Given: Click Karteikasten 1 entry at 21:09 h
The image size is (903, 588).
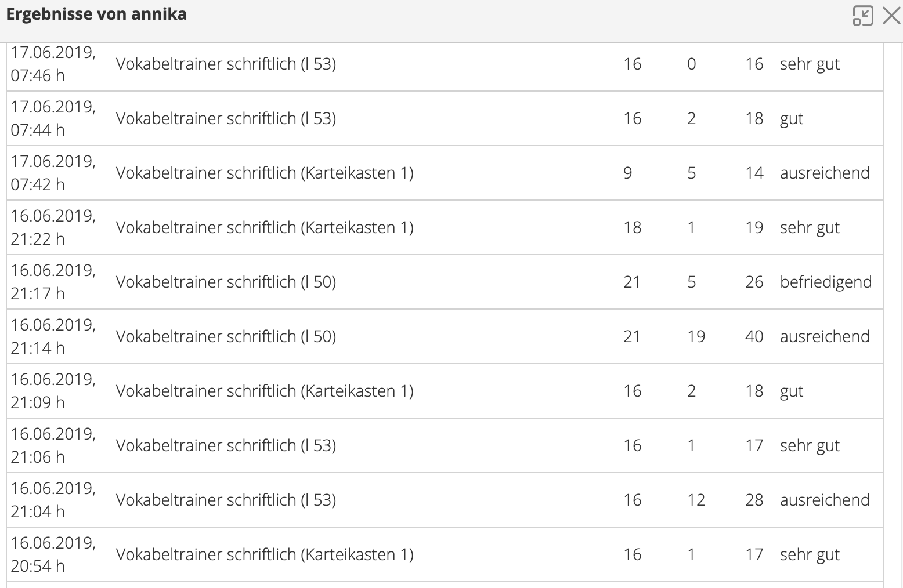Looking at the screenshot, I should pyautogui.click(x=265, y=391).
